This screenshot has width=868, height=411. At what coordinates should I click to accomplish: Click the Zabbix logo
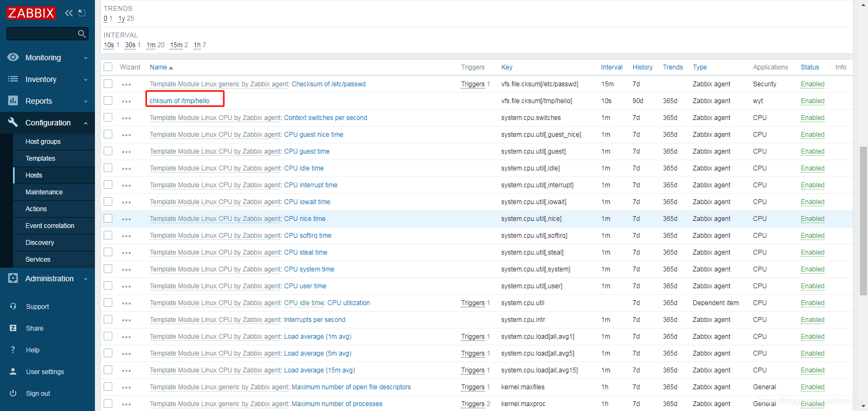(x=31, y=13)
